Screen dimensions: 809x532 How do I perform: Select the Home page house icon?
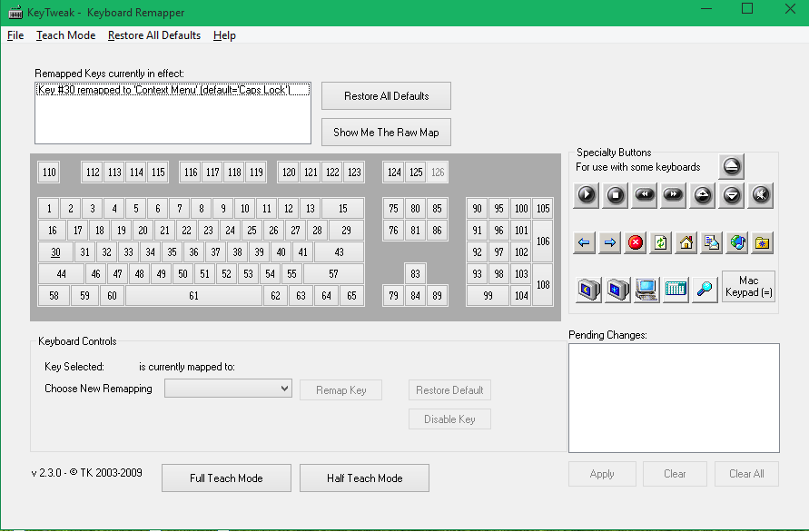click(686, 242)
